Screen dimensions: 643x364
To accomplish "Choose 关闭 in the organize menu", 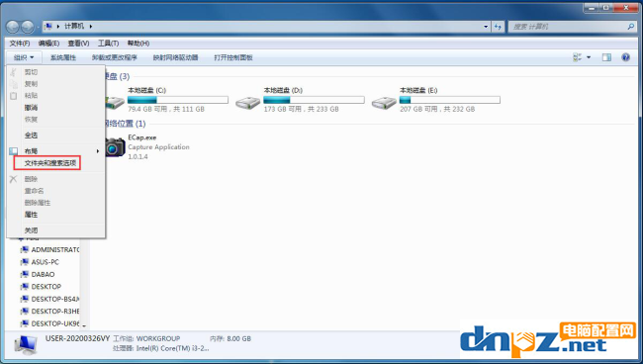I will pos(31,230).
